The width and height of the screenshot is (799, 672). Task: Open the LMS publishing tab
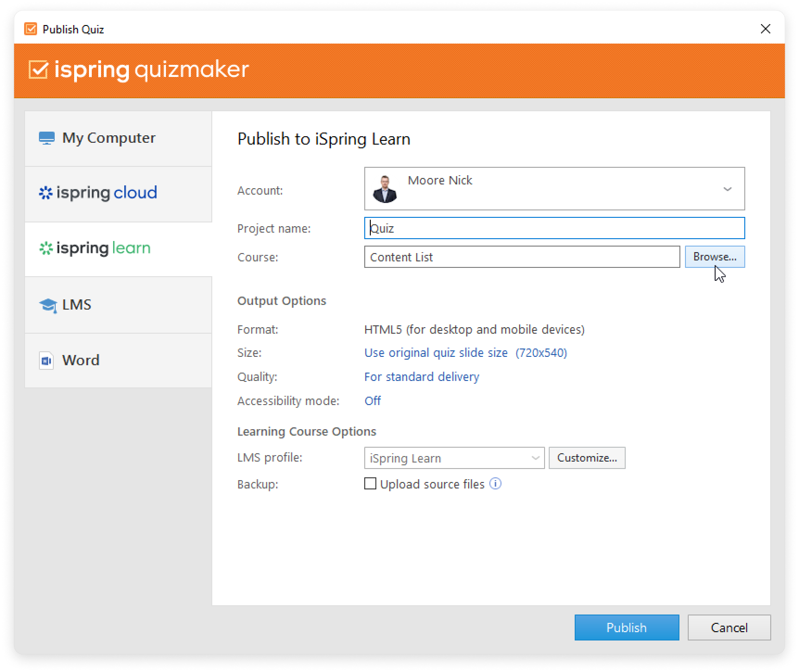pos(118,305)
